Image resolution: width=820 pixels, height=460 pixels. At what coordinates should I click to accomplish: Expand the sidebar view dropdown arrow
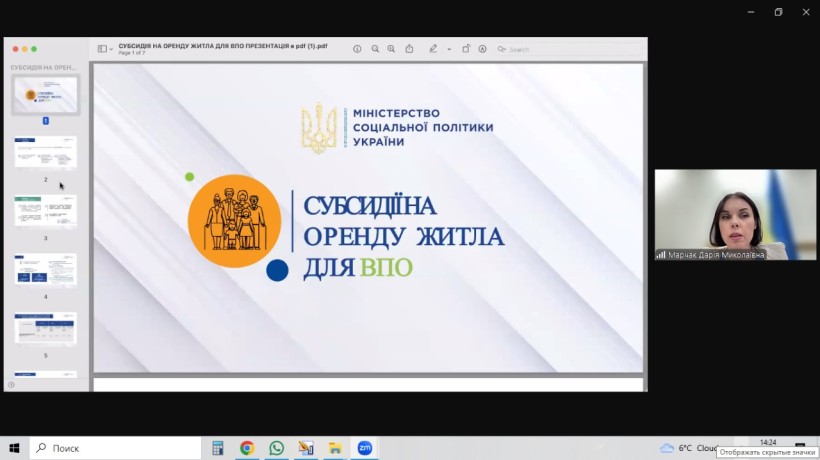[x=111, y=50]
